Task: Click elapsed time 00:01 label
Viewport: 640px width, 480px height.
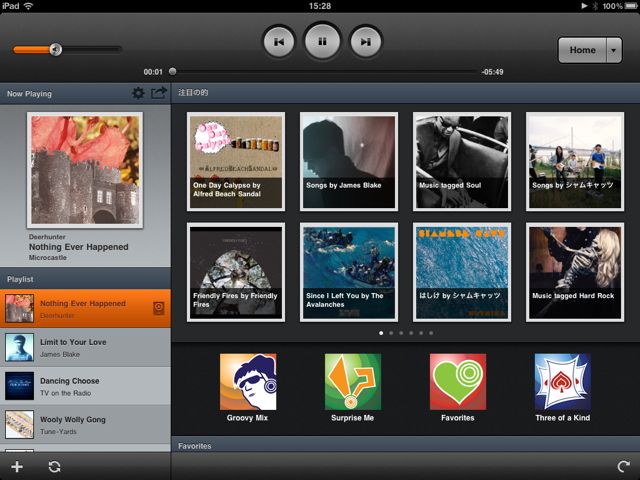Action: [153, 72]
